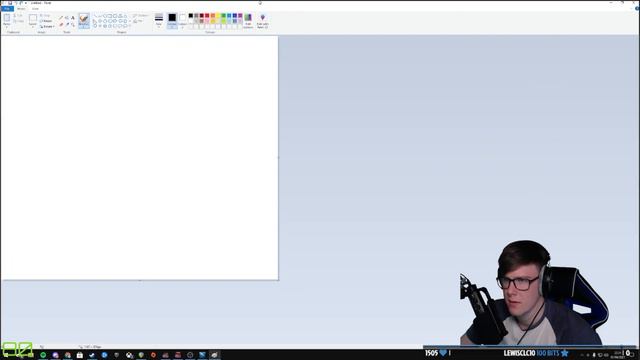The width and height of the screenshot is (640, 360).
Task: Click the Paste clipboard icon
Action: click(7, 18)
